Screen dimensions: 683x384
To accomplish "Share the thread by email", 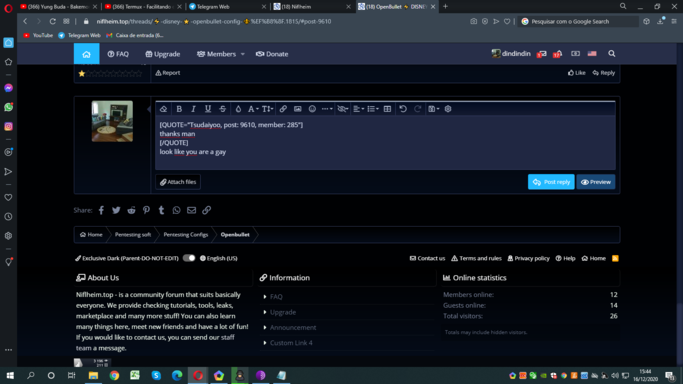I will pyautogui.click(x=191, y=210).
